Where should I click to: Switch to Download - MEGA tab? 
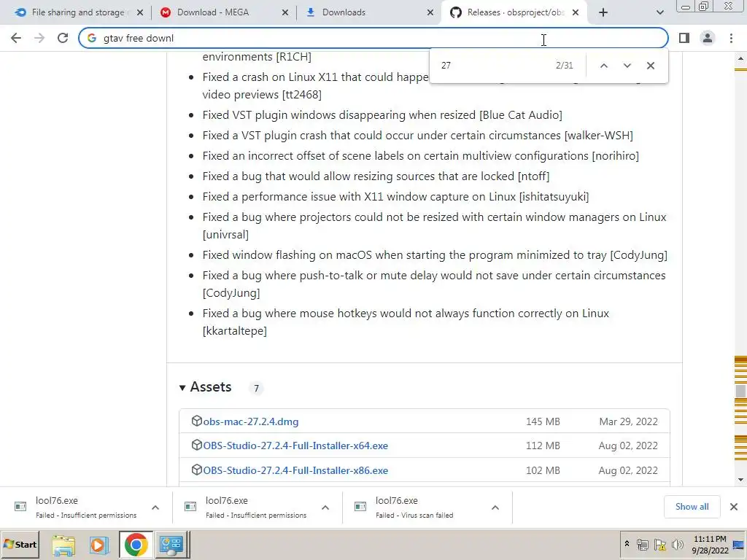tap(213, 12)
